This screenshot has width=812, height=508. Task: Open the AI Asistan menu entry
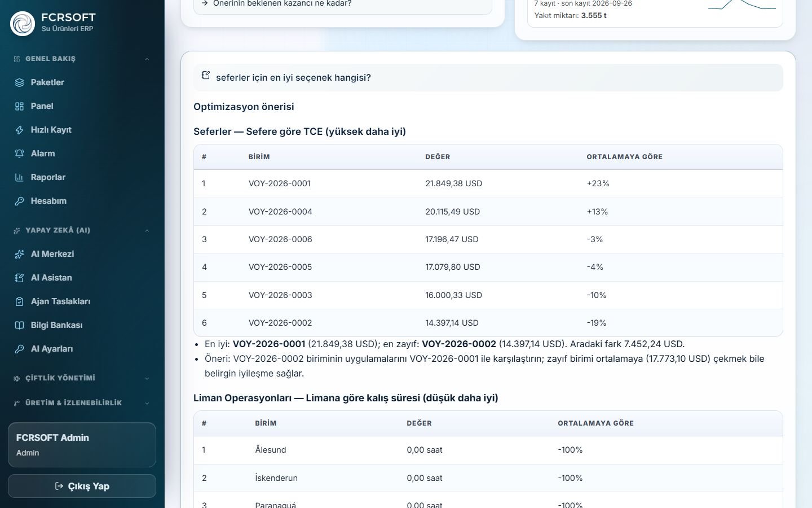click(82, 278)
